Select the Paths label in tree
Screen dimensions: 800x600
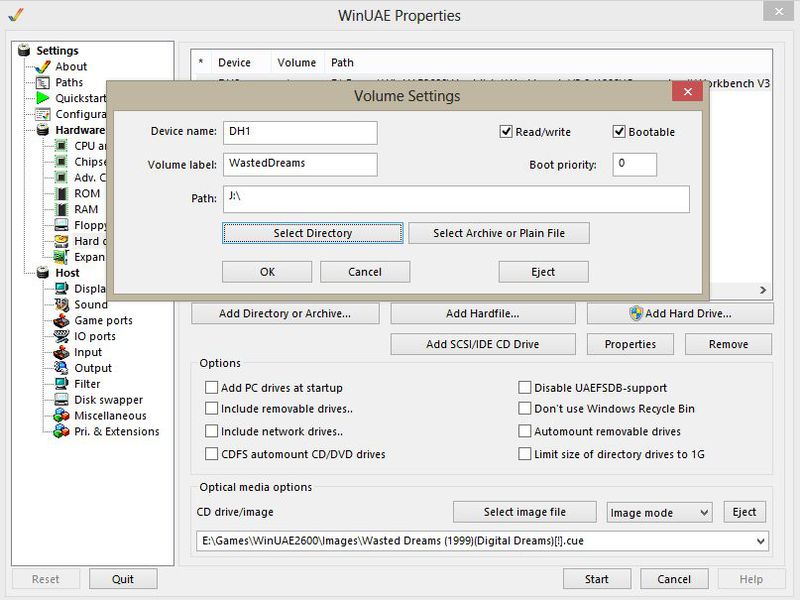69,82
